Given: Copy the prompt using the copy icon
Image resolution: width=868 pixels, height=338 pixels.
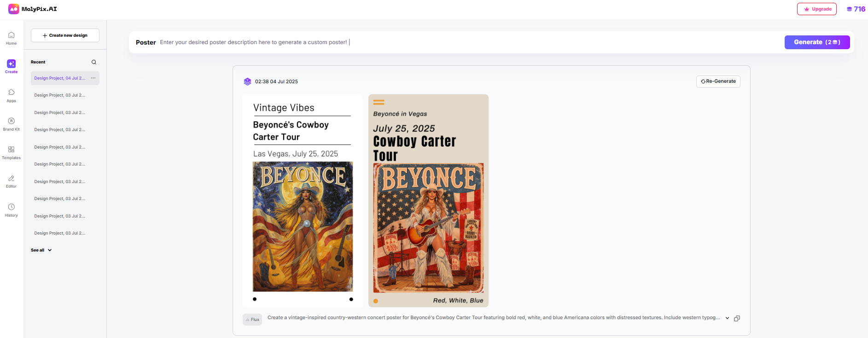Looking at the screenshot, I should [737, 318].
